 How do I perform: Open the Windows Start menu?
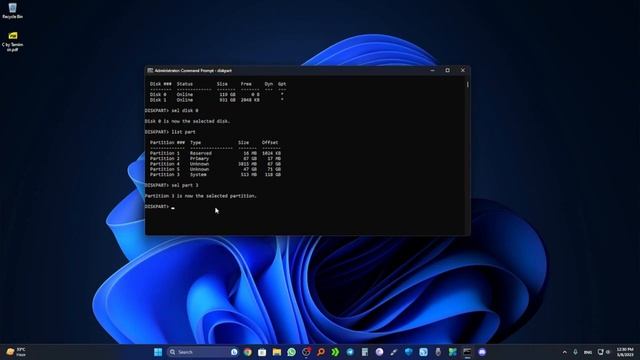(x=158, y=352)
